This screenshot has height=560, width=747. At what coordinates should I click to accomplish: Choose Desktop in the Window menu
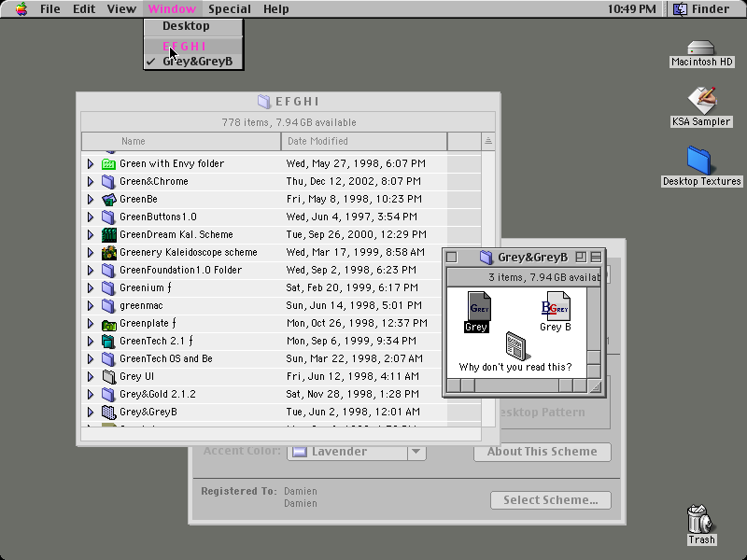(193, 26)
